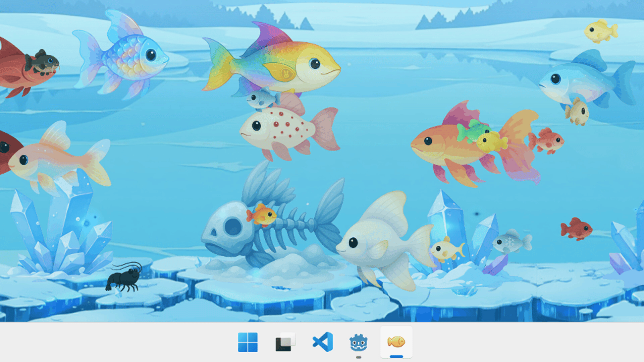Image resolution: width=644 pixels, height=362 pixels.
Task: Select the dark catfish with whiskers
Action: pyautogui.click(x=42, y=62)
